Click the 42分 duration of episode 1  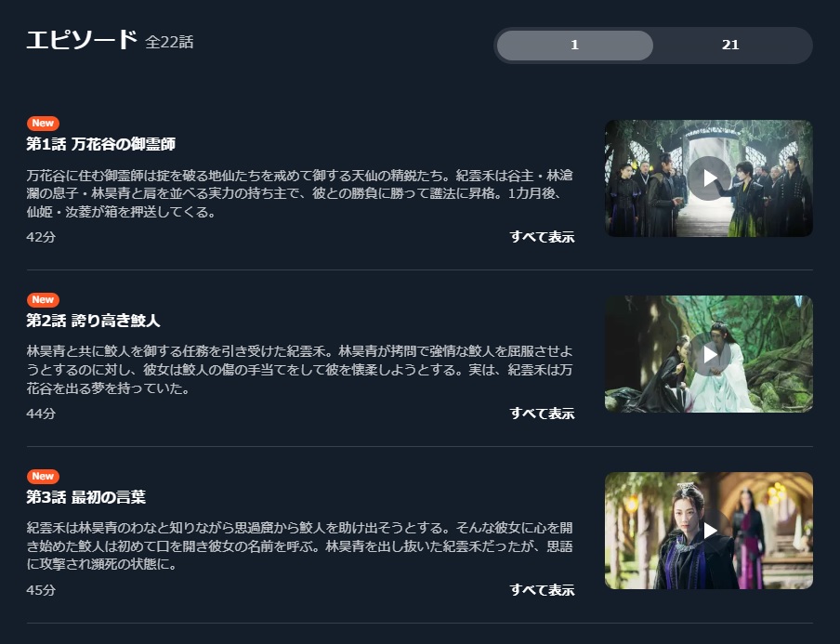click(41, 237)
